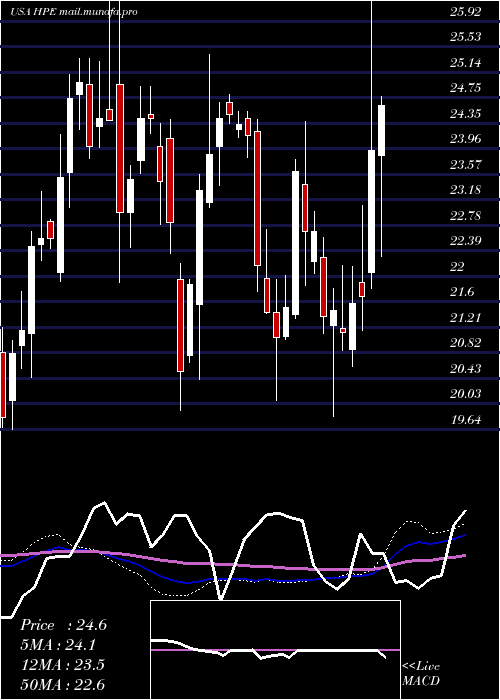Click the '12MA : 23.5' readout

tap(62, 664)
